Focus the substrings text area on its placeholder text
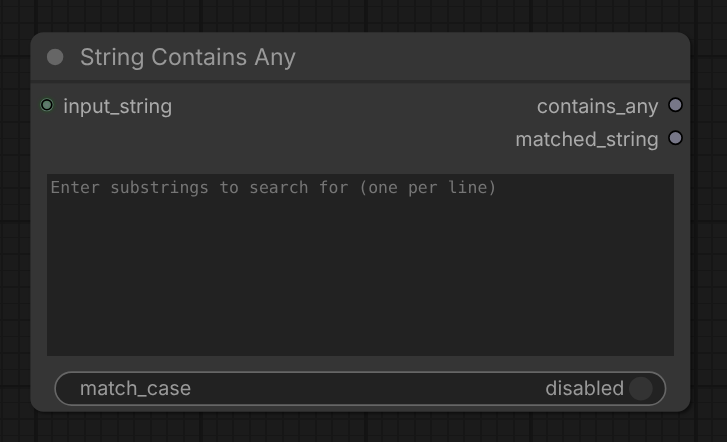The image size is (727, 442). pyautogui.click(x=273, y=187)
